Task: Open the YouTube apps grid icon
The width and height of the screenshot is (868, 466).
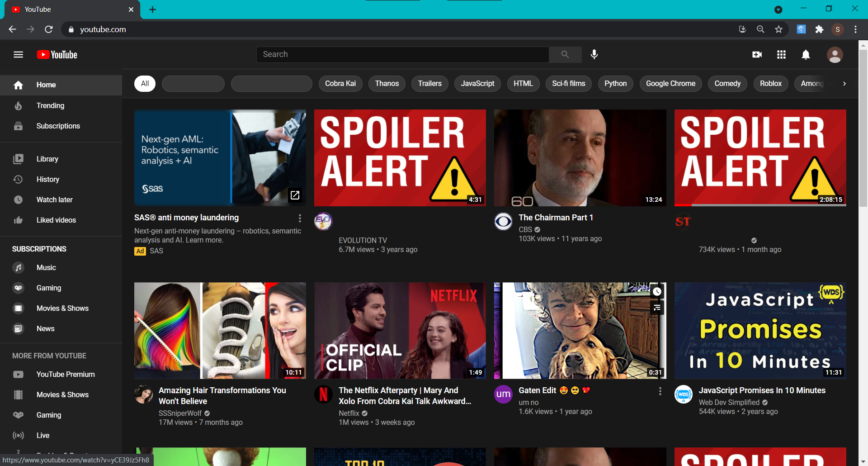Action: coord(781,55)
